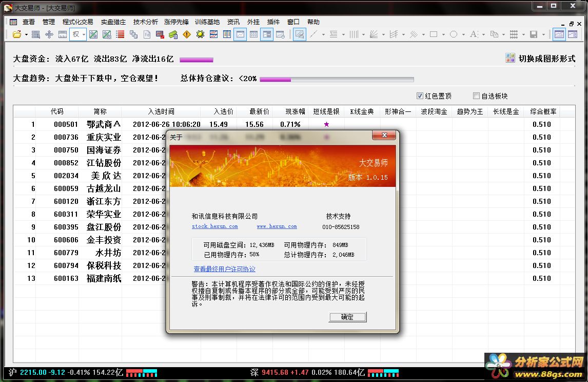The image size is (588, 382).
Task: Uncheck the 红色置顶 checkbox
Action: pos(420,95)
